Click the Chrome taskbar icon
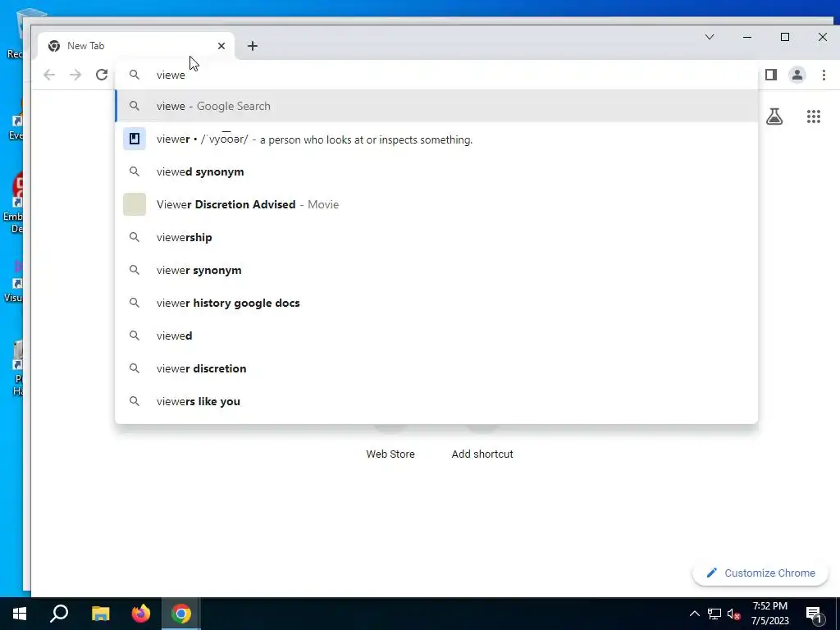Screen dimensions: 840x630 point(181,614)
